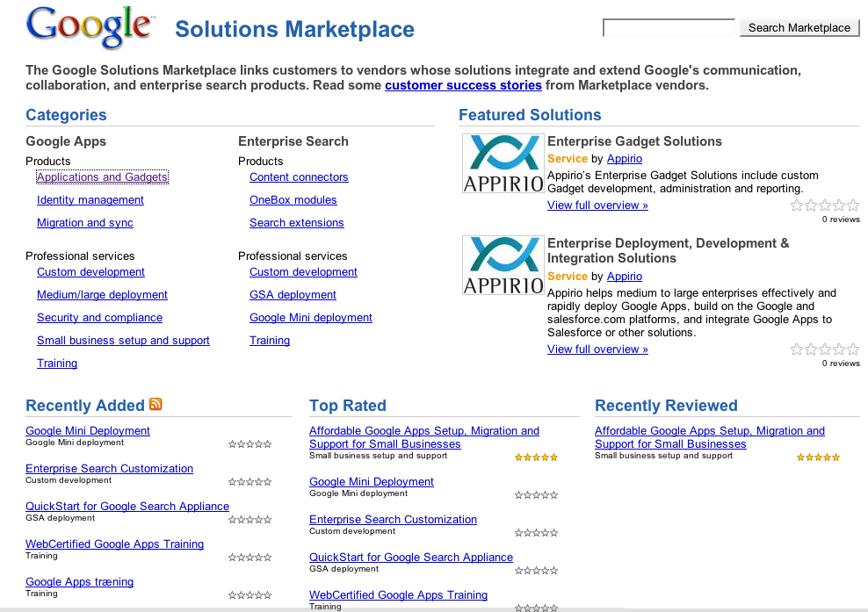Viewport: 868px width, 612px height.
Task: Open Enterprise Search Training category link
Action: (270, 340)
